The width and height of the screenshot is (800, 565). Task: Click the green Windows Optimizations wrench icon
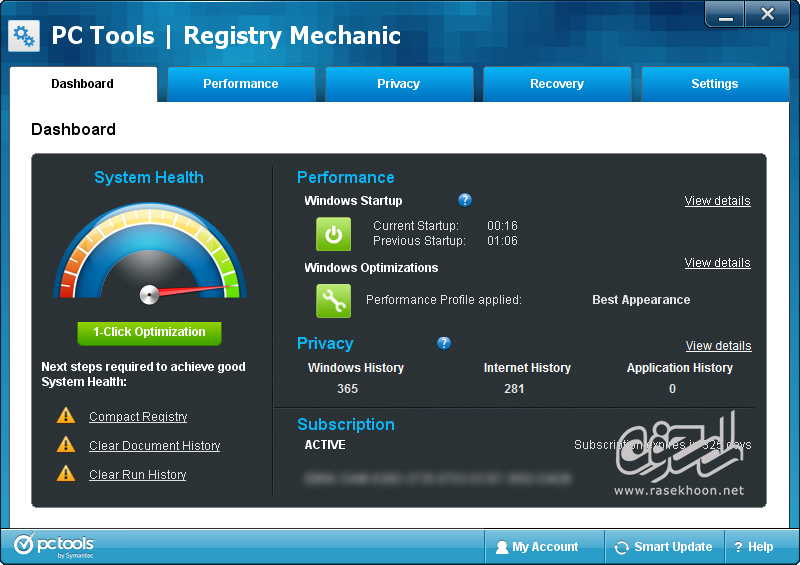pos(333,301)
